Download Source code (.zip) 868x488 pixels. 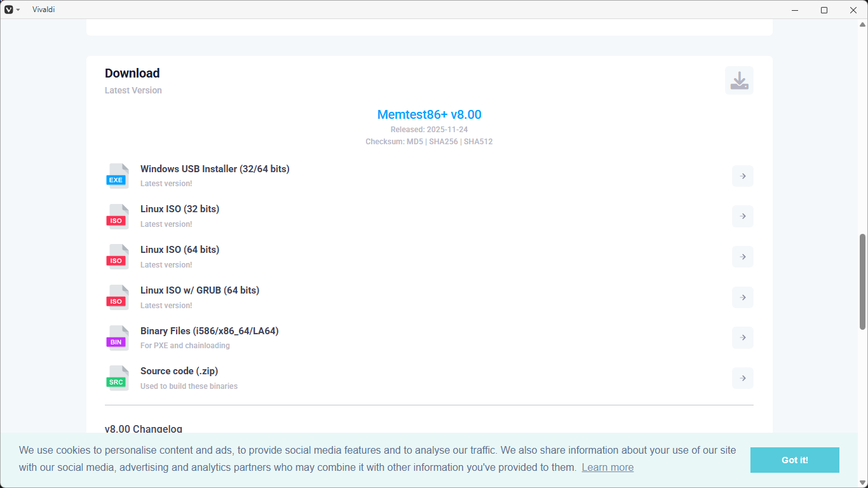coord(179,371)
